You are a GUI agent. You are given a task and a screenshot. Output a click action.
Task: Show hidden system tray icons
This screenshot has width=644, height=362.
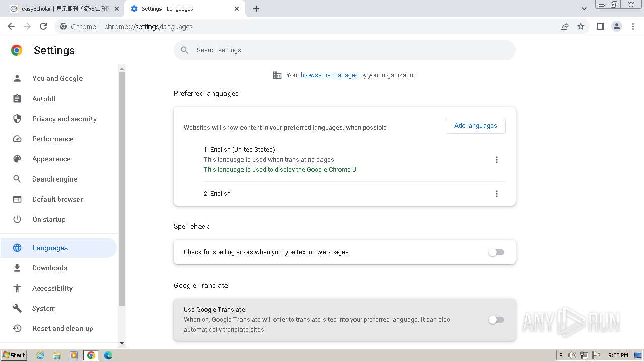(x=561, y=355)
